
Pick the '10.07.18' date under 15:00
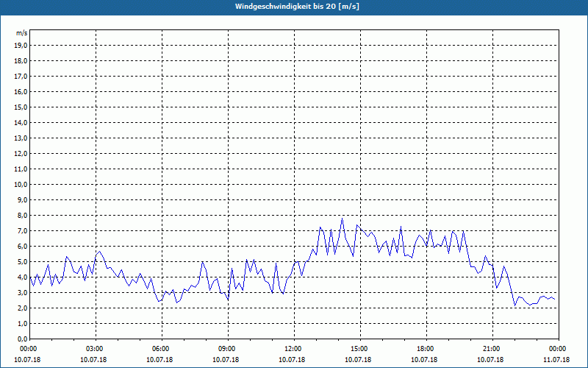click(x=358, y=360)
